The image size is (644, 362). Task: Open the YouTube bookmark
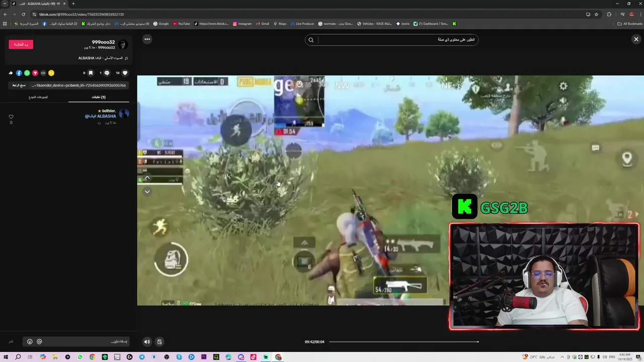pyautogui.click(x=182, y=24)
